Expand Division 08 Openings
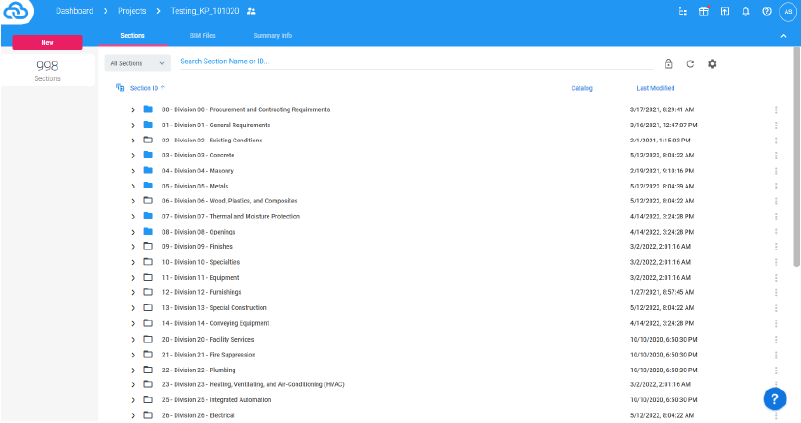The width and height of the screenshot is (801, 423). pos(133,232)
